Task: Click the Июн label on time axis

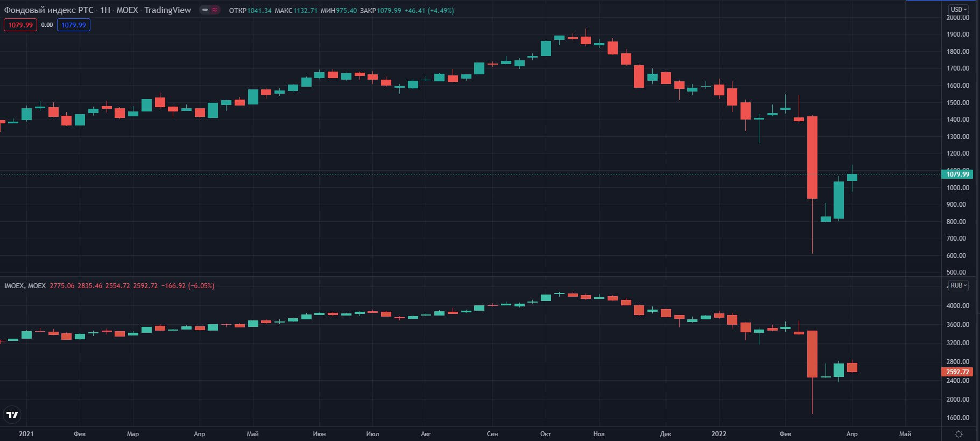Action: pyautogui.click(x=319, y=433)
